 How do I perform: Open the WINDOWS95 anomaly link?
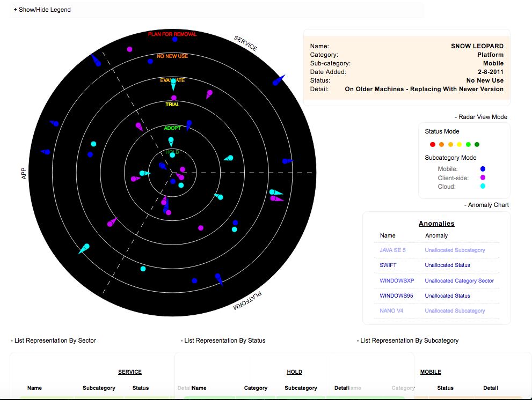tap(396, 295)
